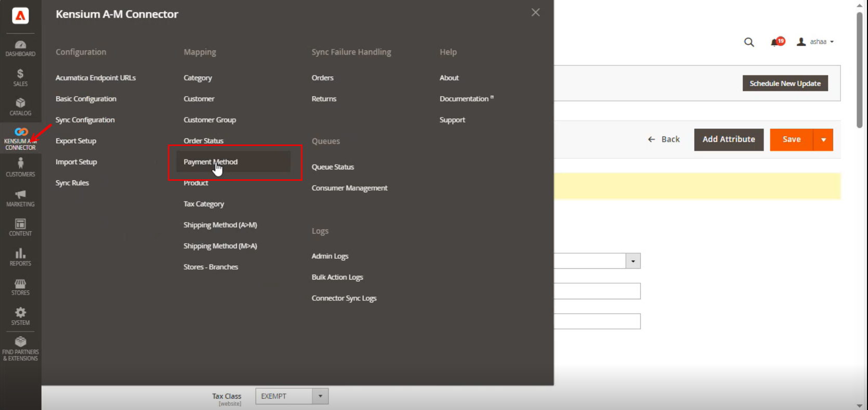This screenshot has height=410, width=868.
Task: Open the System sidebar menu
Action: [x=20, y=316]
